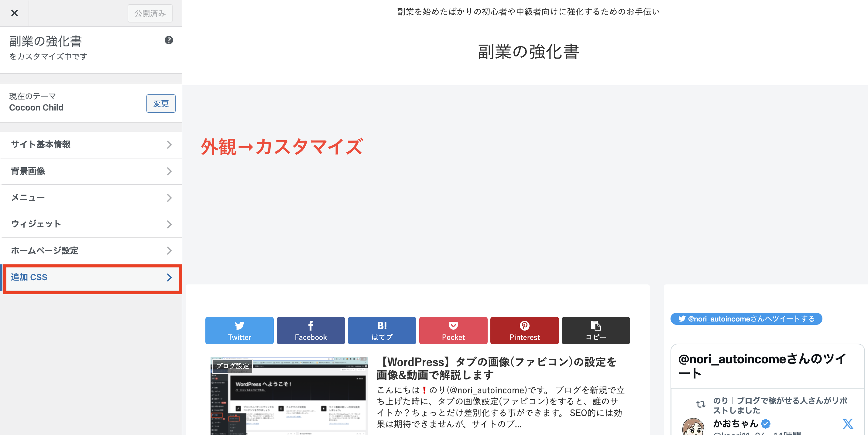Click the tagline 副業を始めたばかりの初心者
Viewport: 868px width, 435px height.
coord(528,12)
